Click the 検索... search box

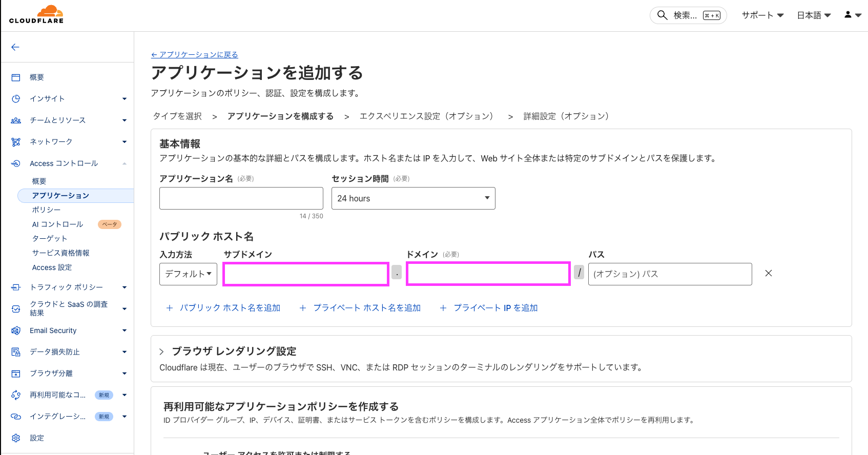688,15
